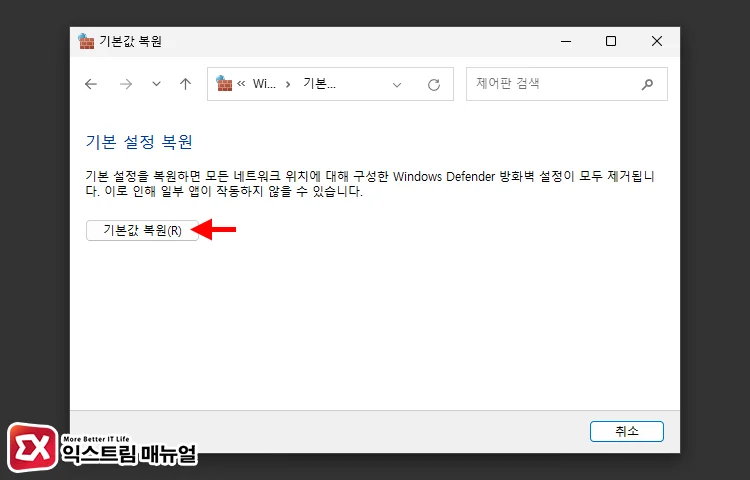Click the firewall icon in title bar
This screenshot has height=480, width=750.
coord(86,41)
